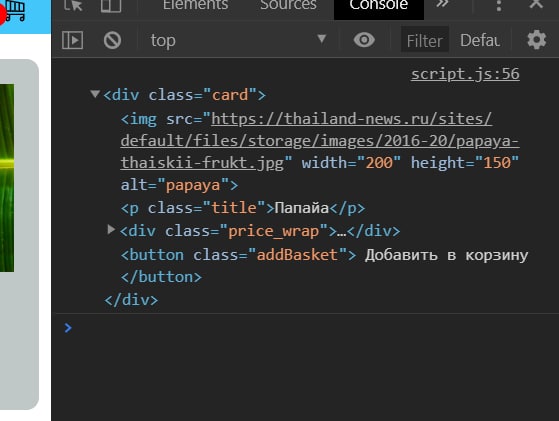Image resolution: width=559 pixels, height=421 pixels.
Task: Select the p class="title" line
Action: [x=243, y=208]
